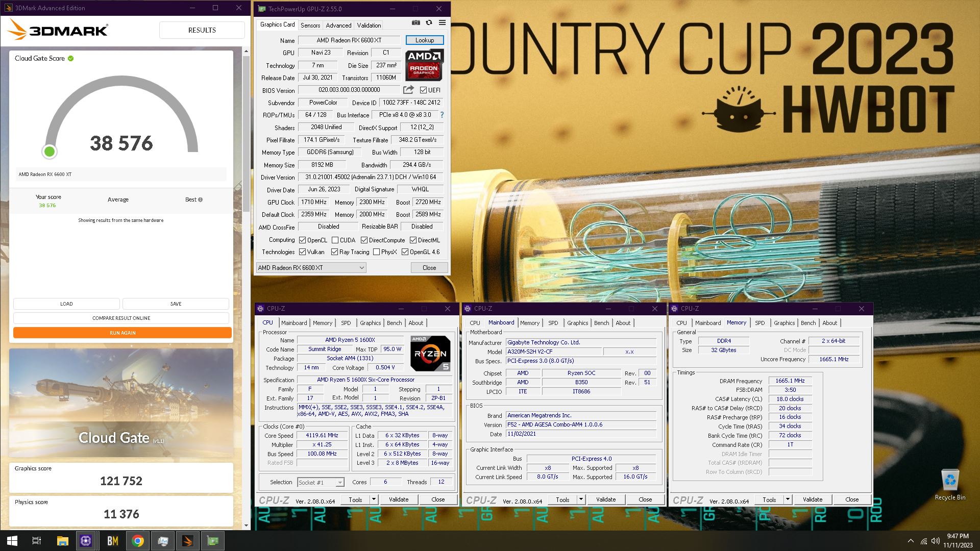Click the AMD Radeon Graphics logo in GPU-Z

coord(424,65)
